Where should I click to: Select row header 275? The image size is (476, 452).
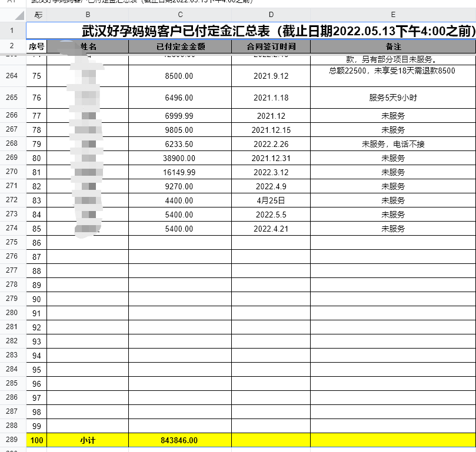12,242
